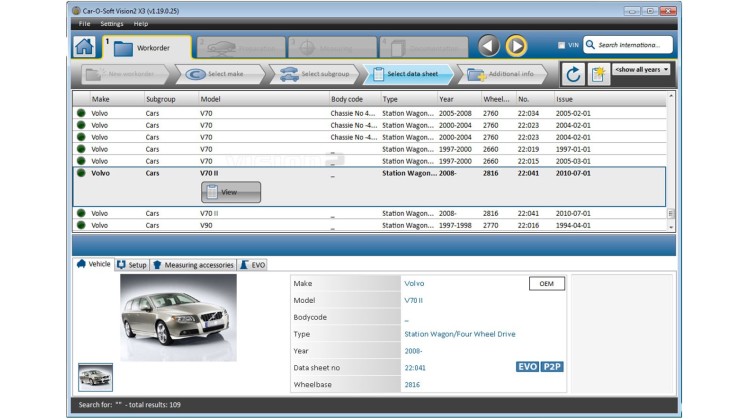Click the EVO badge
This screenshot has width=750, height=419.
point(528,367)
